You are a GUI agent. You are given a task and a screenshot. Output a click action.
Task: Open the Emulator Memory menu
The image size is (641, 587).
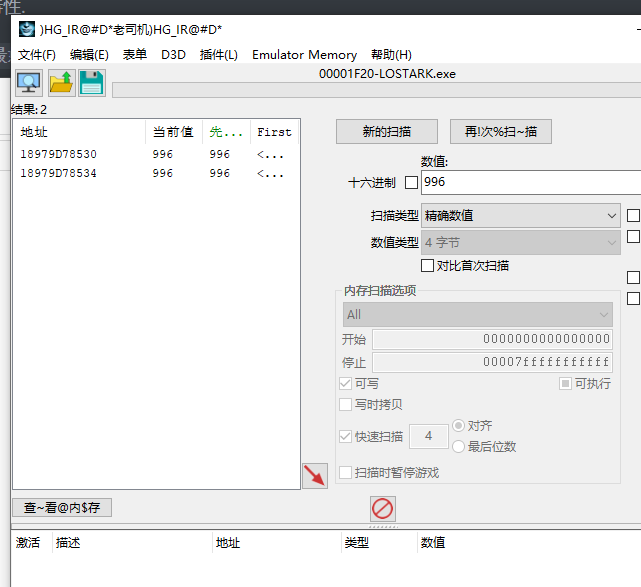(305, 55)
